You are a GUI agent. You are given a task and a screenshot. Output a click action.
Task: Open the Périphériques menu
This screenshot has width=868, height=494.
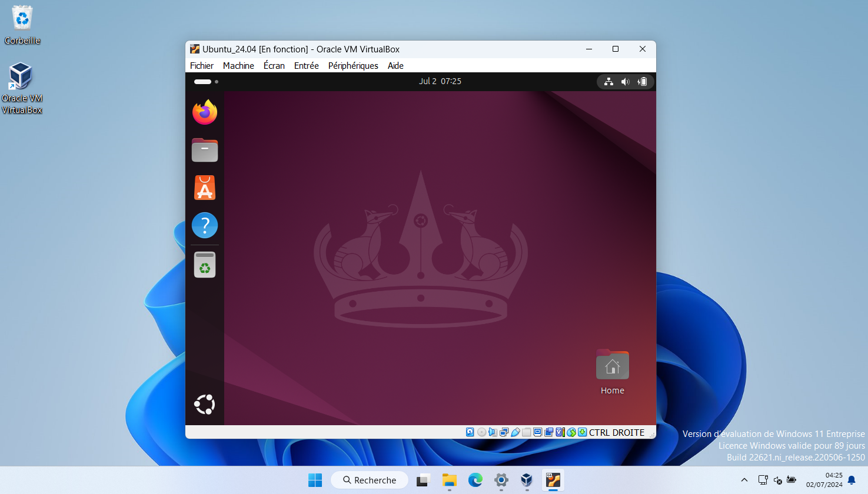(x=353, y=66)
